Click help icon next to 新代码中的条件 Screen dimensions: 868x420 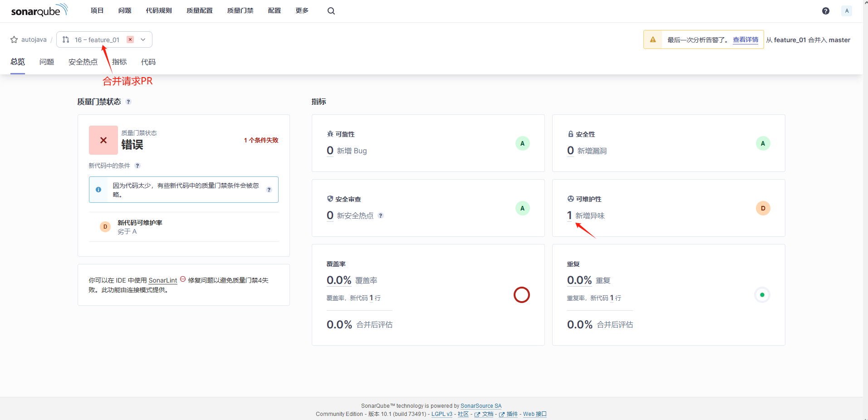click(137, 166)
